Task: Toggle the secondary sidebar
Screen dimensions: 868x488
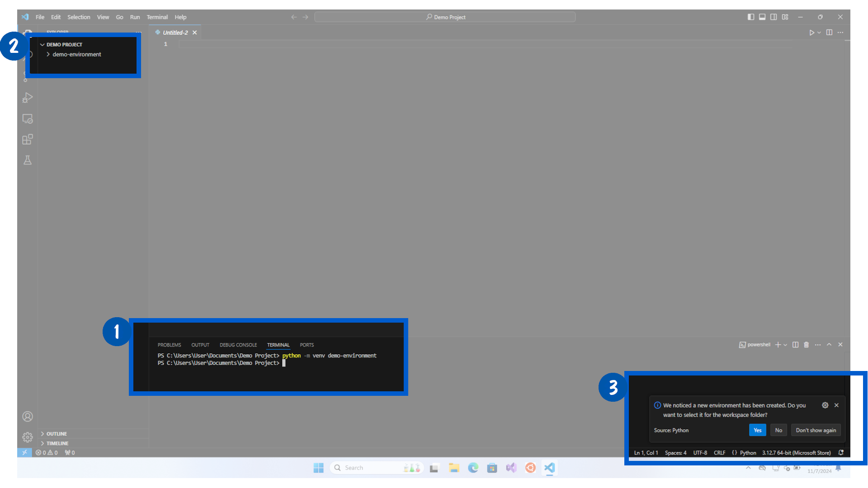Action: (774, 17)
